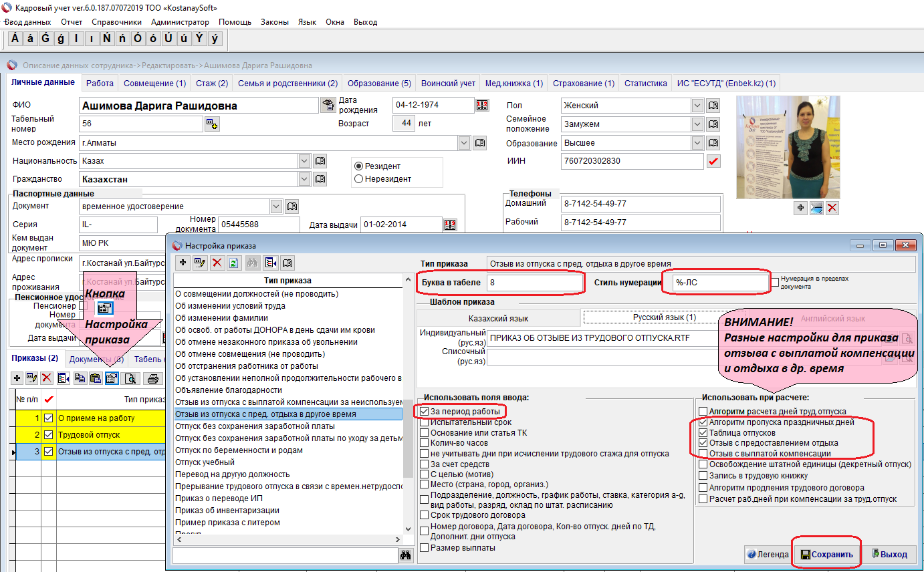Open reference book next to Национальность

point(320,161)
